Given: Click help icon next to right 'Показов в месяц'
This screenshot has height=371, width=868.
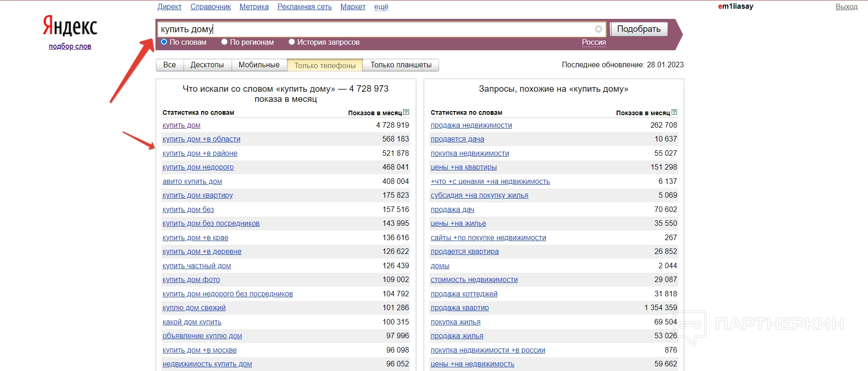Looking at the screenshot, I should coord(674,112).
